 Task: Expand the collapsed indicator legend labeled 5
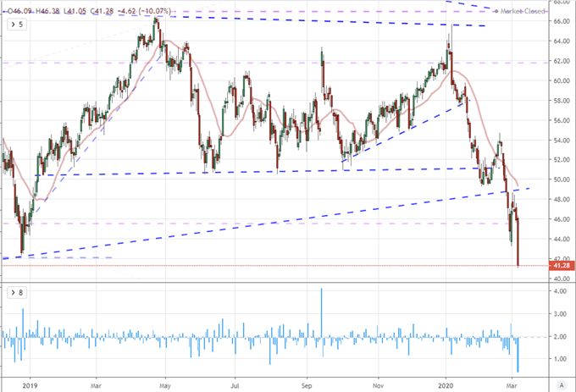pyautogui.click(x=17, y=25)
